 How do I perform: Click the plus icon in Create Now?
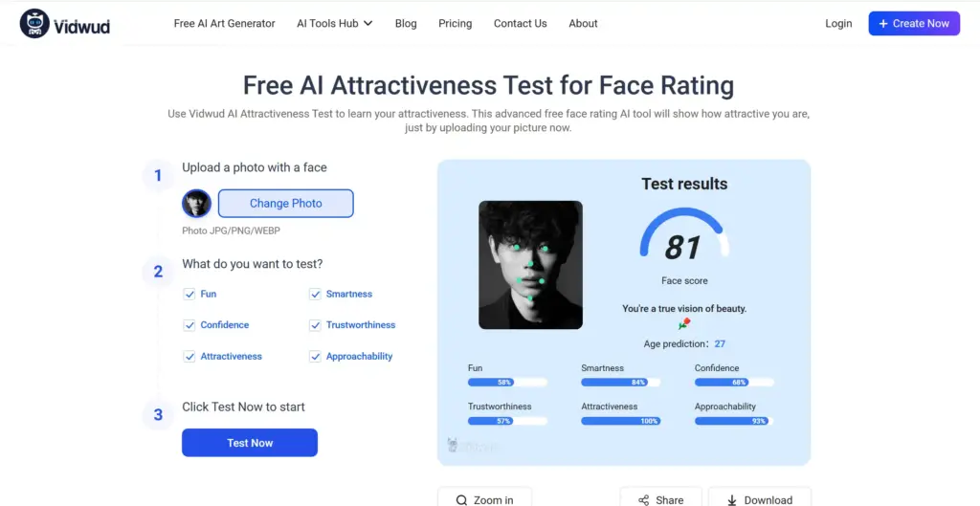pos(883,24)
